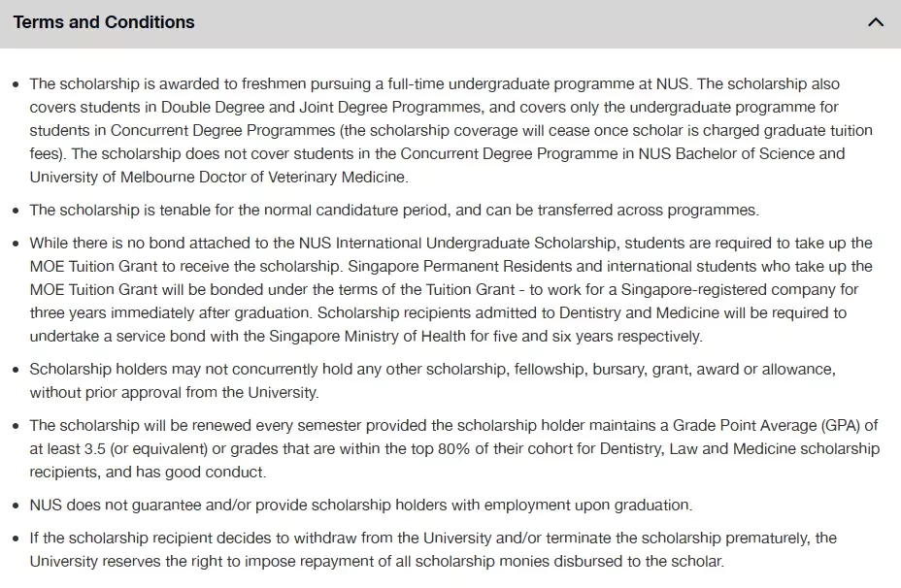This screenshot has width=901, height=588.
Task: Click the bullet beside the no bond attached paragraph
Action: 17,244
